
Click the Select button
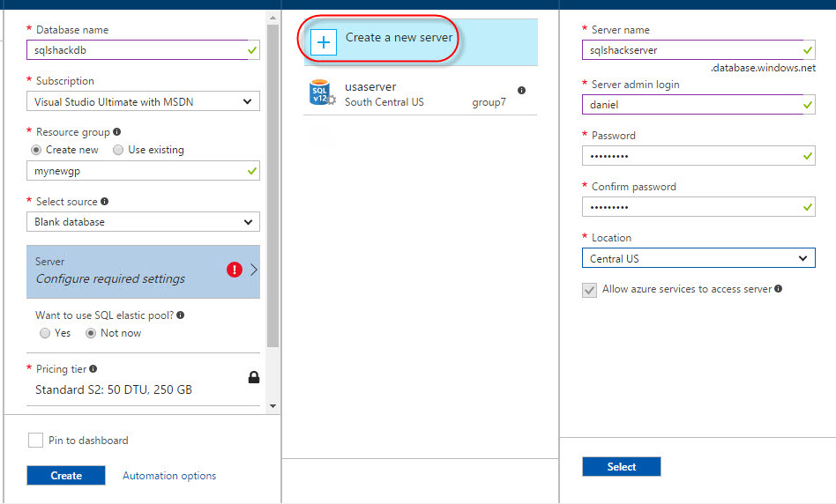click(621, 466)
